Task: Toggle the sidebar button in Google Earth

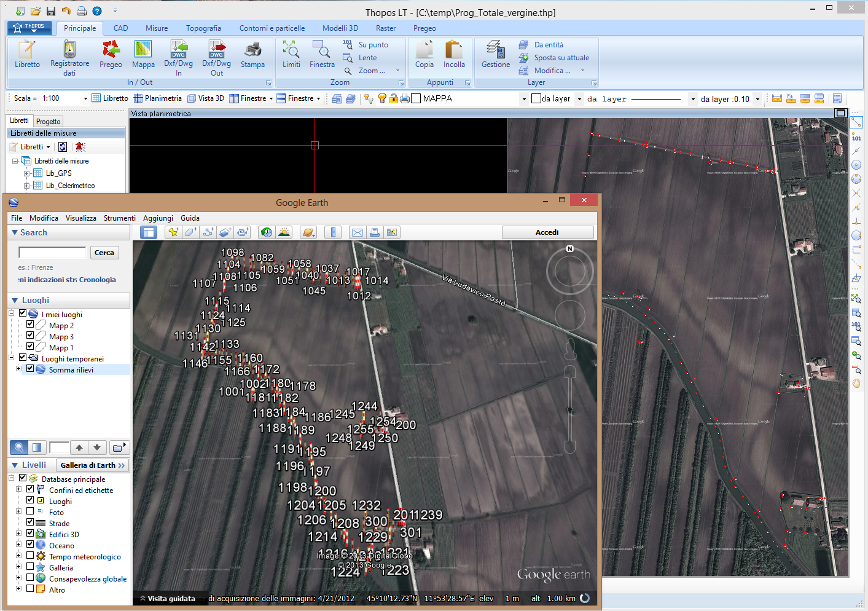Action: tap(148, 232)
